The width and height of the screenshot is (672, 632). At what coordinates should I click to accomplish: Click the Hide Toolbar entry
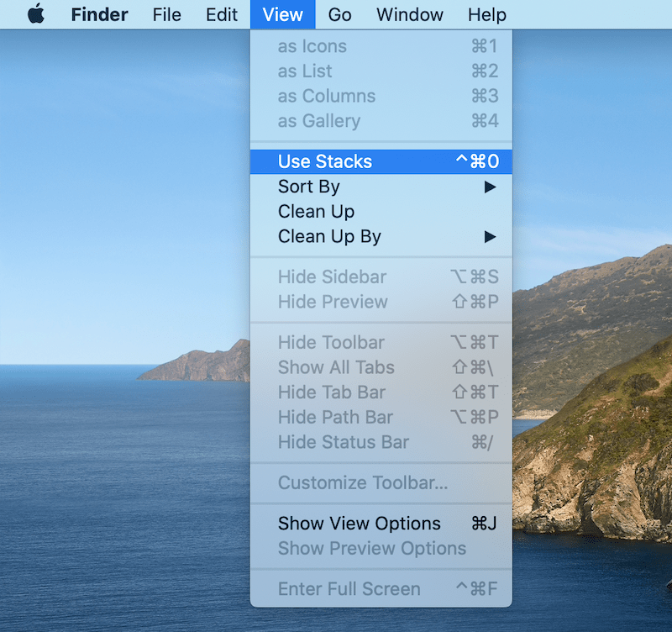tap(381, 343)
